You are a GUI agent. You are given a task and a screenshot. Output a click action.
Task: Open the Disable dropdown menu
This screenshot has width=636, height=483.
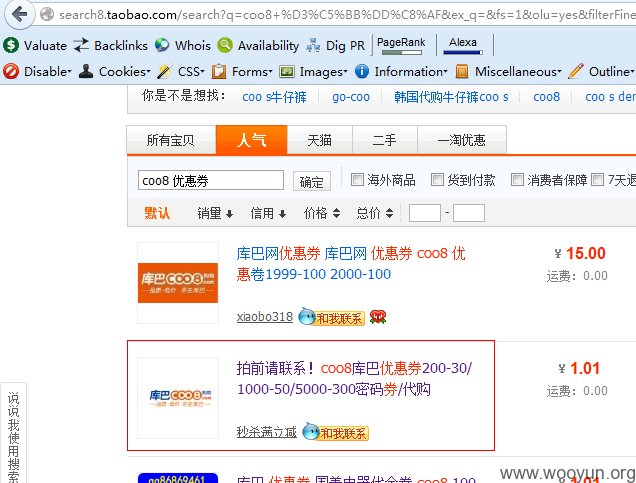[48, 71]
